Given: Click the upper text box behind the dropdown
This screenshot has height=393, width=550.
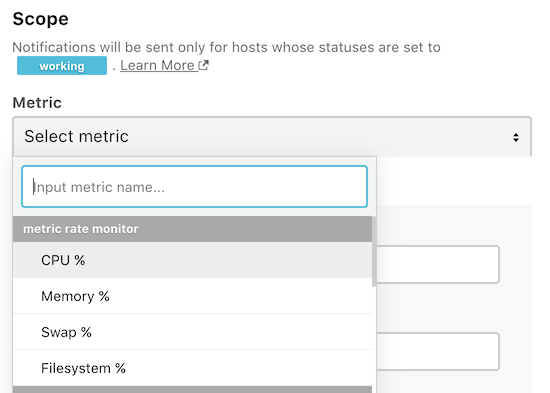Looking at the screenshot, I should [437, 264].
